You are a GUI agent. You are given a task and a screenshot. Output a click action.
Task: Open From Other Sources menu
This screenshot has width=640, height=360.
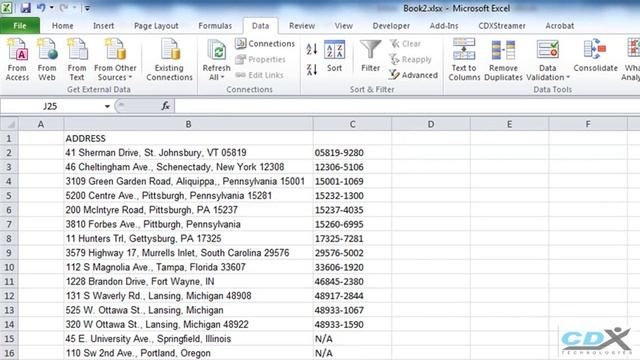115,60
